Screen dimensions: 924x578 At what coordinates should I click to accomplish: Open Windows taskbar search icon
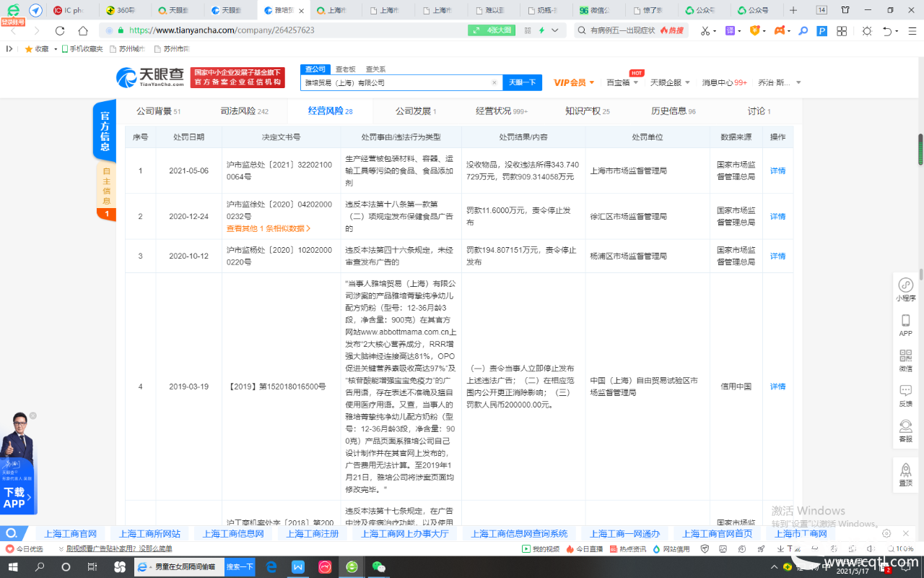(40, 567)
